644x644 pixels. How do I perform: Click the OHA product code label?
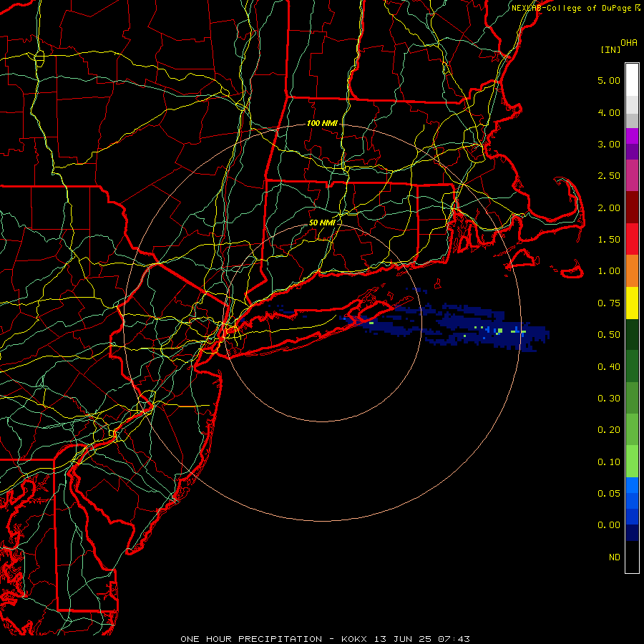point(629,43)
